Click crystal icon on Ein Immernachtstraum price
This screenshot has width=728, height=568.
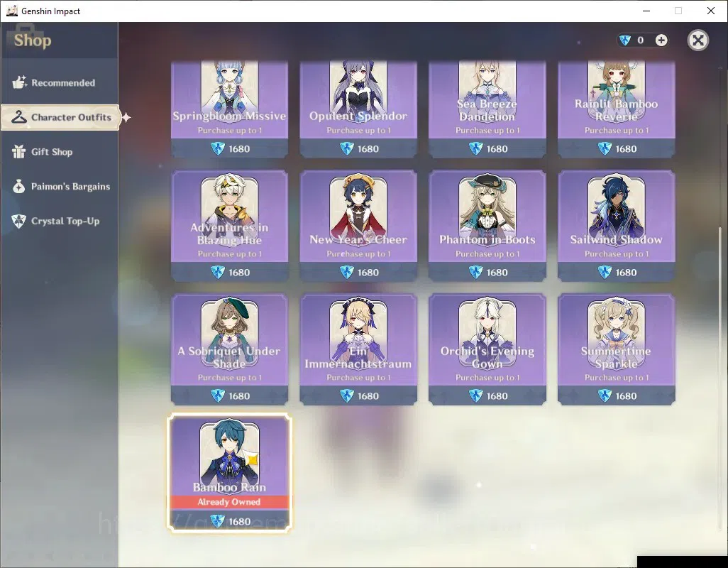347,395
